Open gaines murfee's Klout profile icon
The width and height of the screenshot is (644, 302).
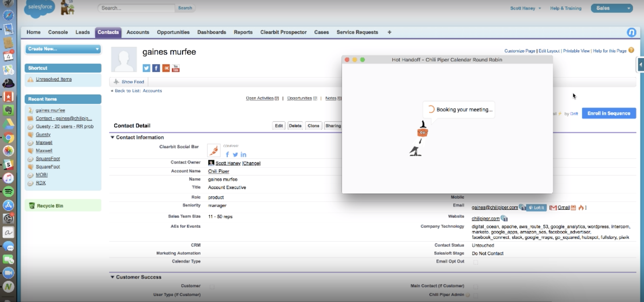[x=166, y=68]
